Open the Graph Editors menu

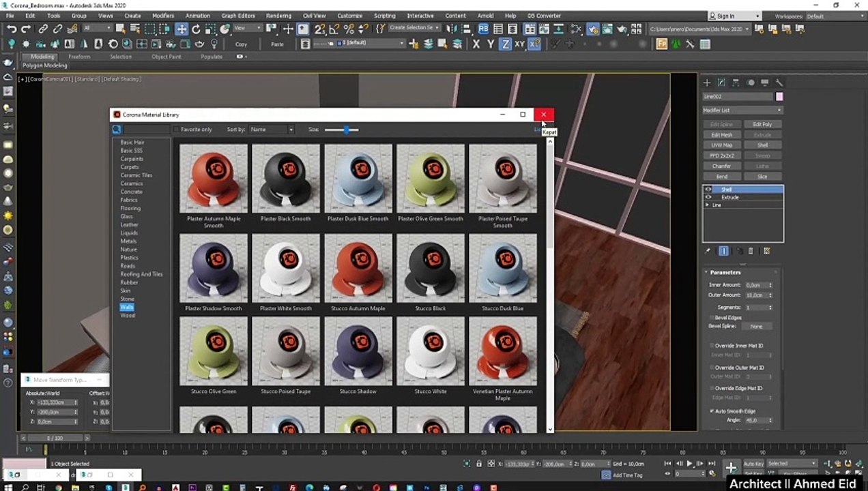point(238,16)
